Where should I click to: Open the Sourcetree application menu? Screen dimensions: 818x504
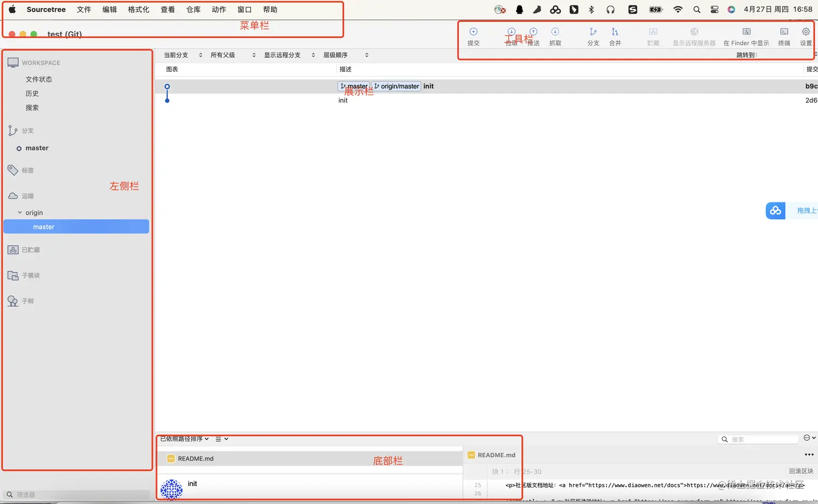tap(46, 10)
